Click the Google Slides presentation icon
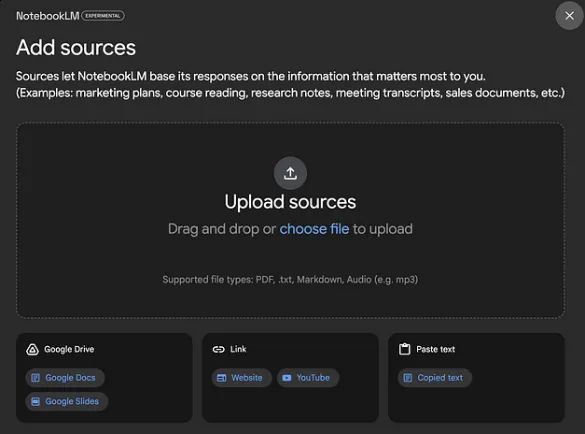The image size is (585, 434). click(35, 402)
